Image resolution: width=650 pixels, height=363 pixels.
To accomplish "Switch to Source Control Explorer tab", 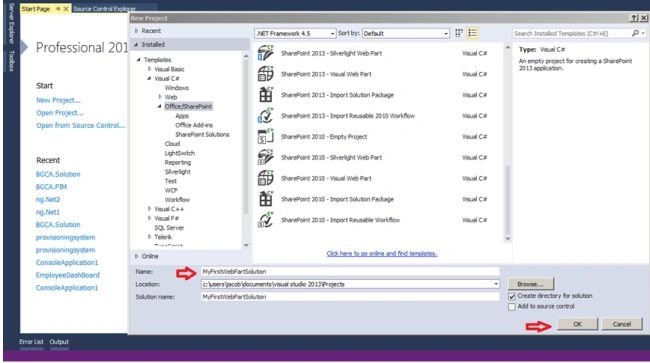I will [104, 8].
